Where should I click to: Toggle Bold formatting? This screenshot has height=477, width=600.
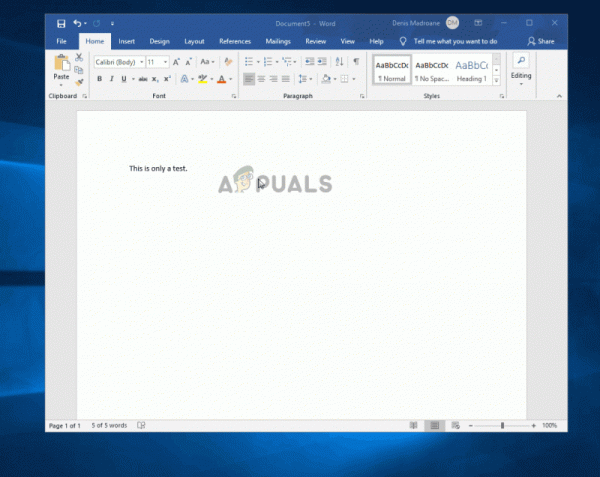pos(99,79)
